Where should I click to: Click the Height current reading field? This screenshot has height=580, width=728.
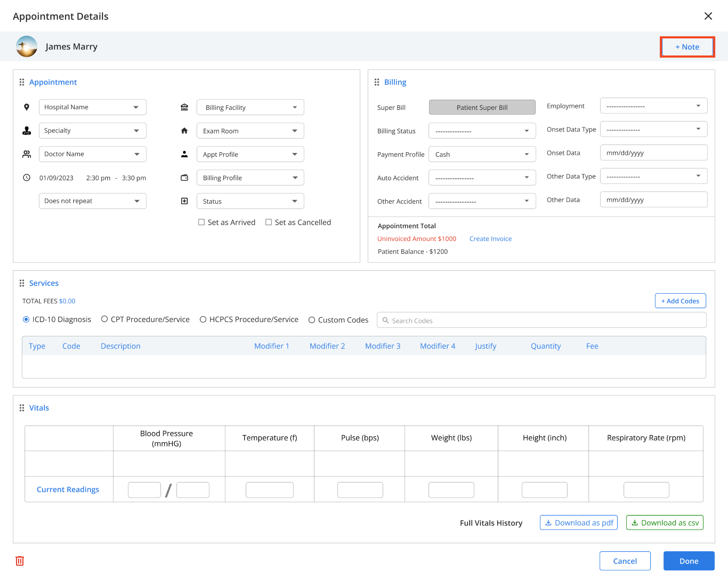[544, 490]
